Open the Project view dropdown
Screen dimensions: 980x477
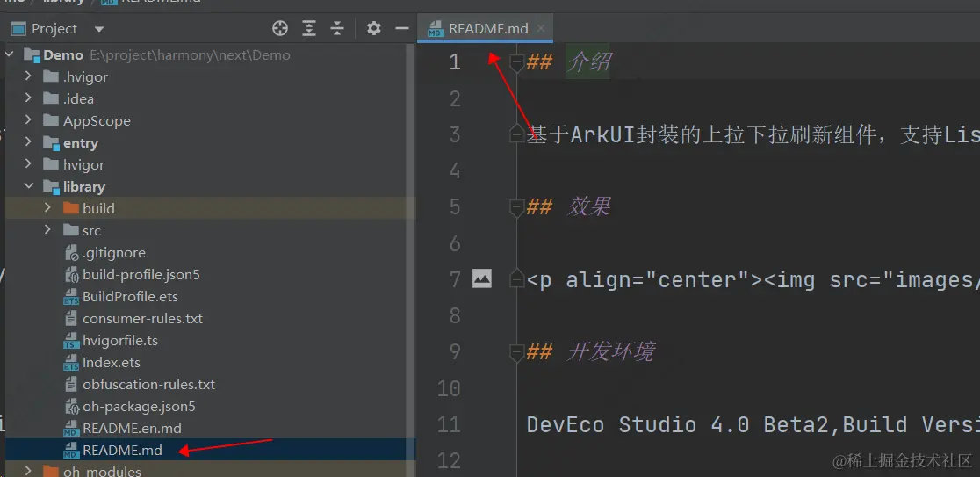99,29
